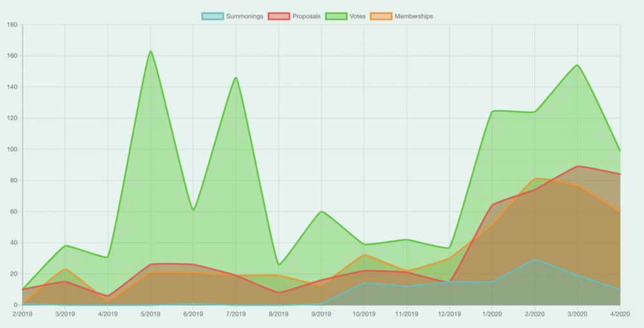Toggle the Summonings series via its legend label
This screenshot has height=328, width=644.
coord(245,16)
